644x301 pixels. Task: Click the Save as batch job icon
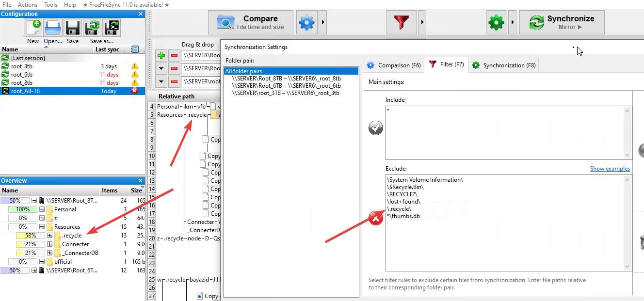coord(112,28)
